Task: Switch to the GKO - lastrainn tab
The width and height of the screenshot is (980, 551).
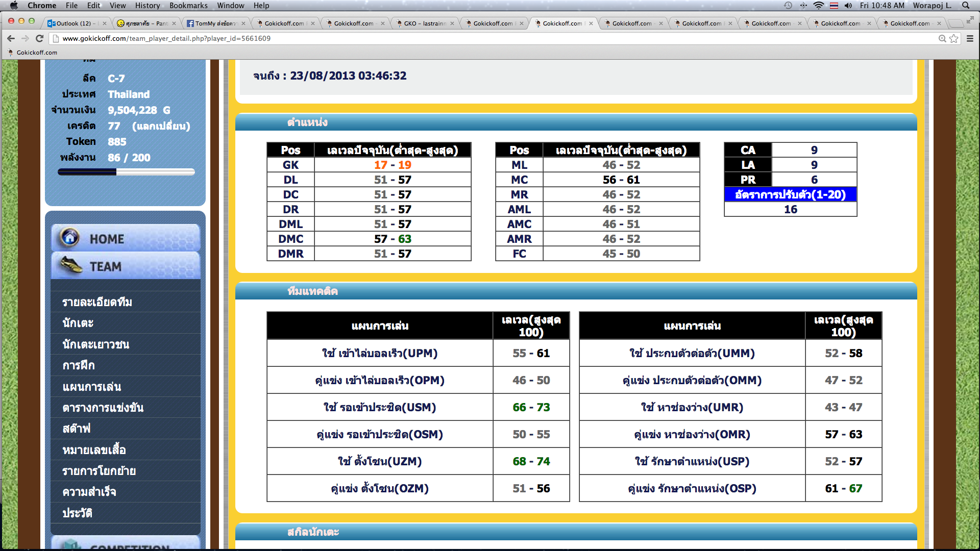Action: coord(424,23)
